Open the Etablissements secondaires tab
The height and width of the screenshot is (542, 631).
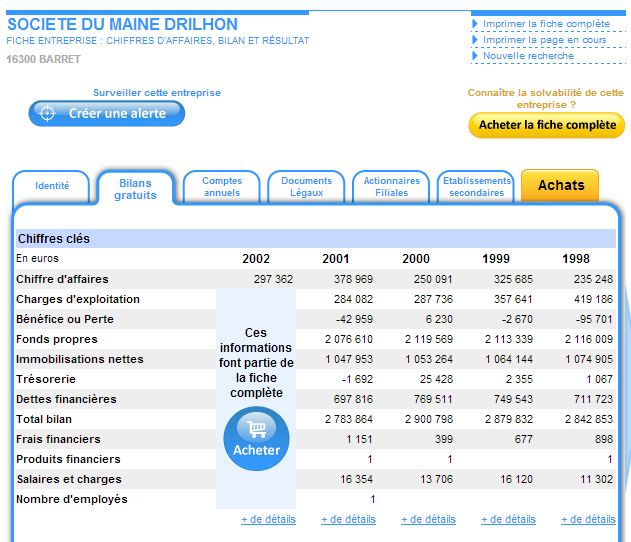pyautogui.click(x=476, y=187)
